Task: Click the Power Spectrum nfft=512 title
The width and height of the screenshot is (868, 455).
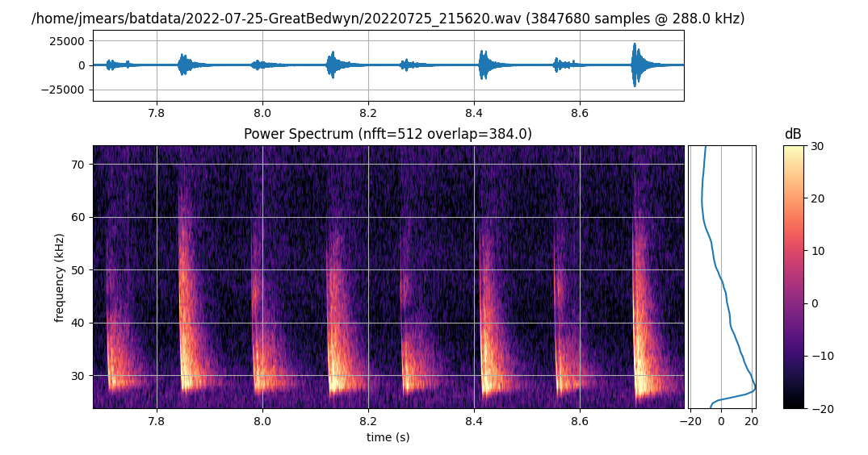Action: pyautogui.click(x=388, y=134)
